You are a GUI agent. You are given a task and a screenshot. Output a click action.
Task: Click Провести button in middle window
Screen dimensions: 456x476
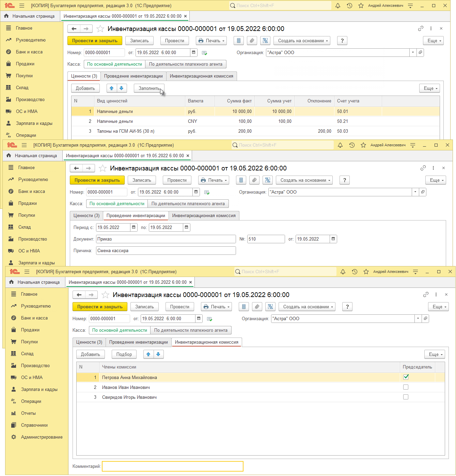177,180
